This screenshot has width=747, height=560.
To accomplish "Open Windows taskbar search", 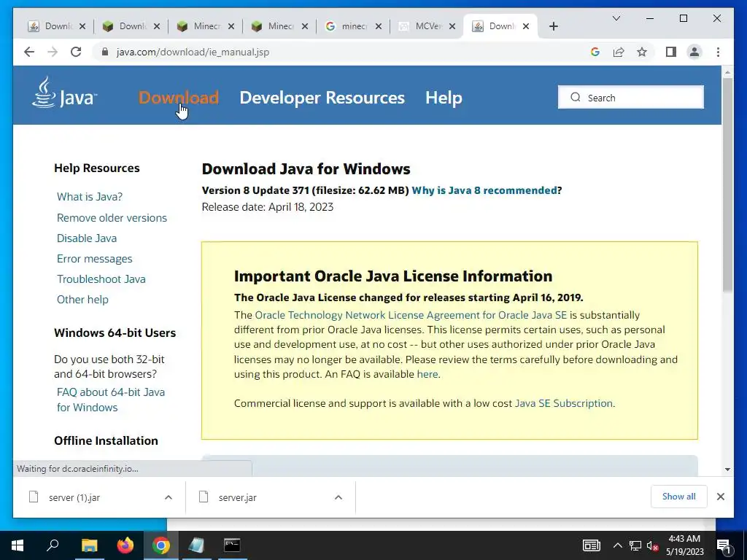I will coord(53,545).
